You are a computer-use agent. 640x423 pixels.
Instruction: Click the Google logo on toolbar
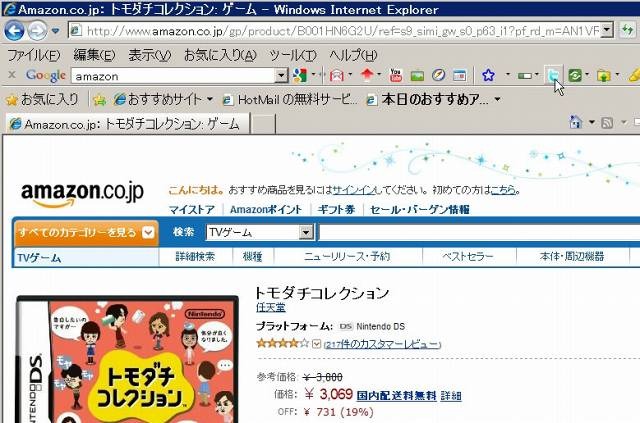(46, 75)
